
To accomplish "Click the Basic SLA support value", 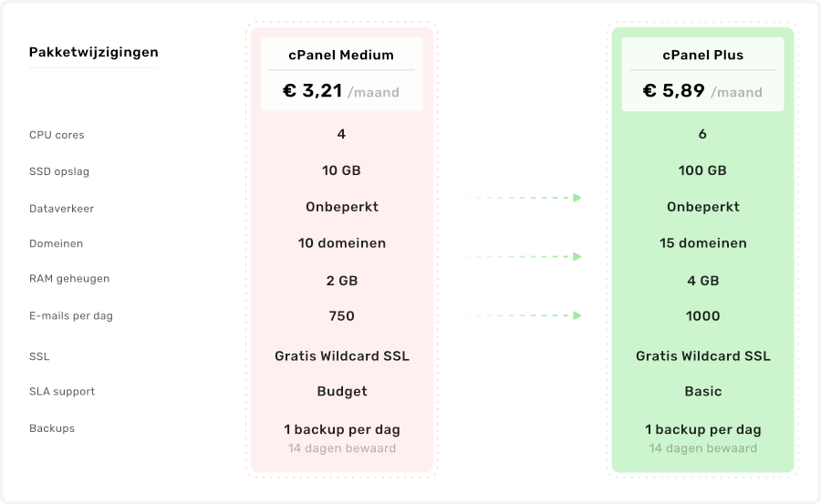I will point(702,391).
